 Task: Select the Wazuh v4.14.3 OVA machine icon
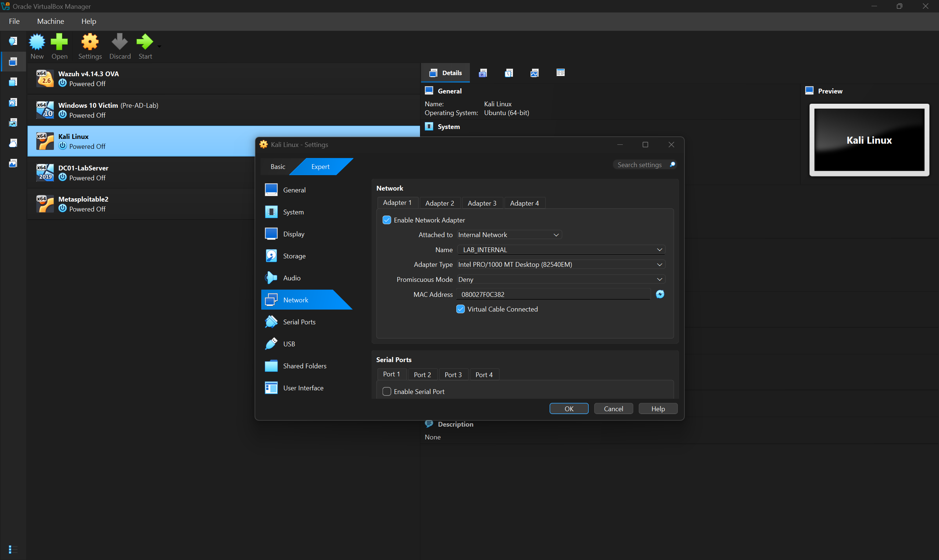coord(45,78)
